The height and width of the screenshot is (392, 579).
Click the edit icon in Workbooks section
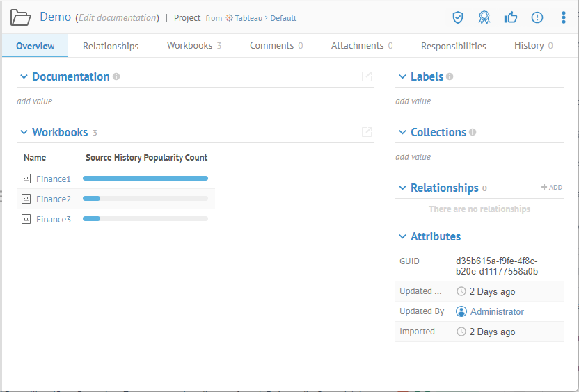367,132
